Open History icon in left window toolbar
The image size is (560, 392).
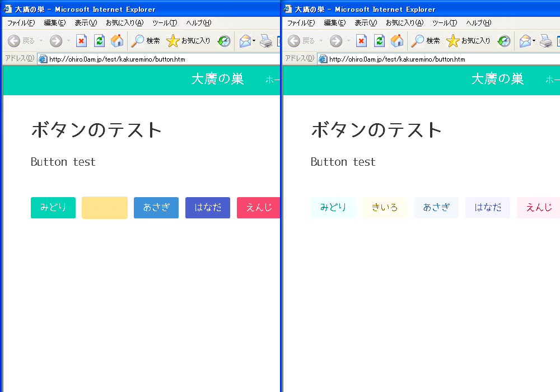coord(224,41)
